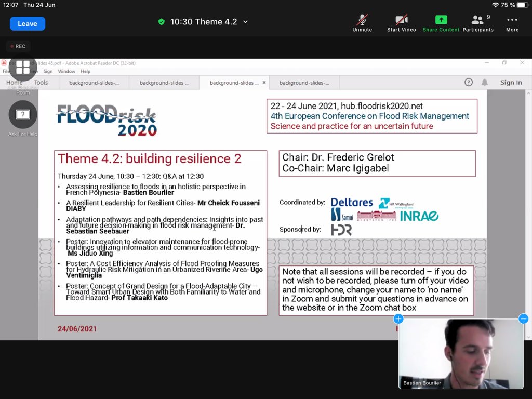Click the HDR sponsor logo

[341, 230]
